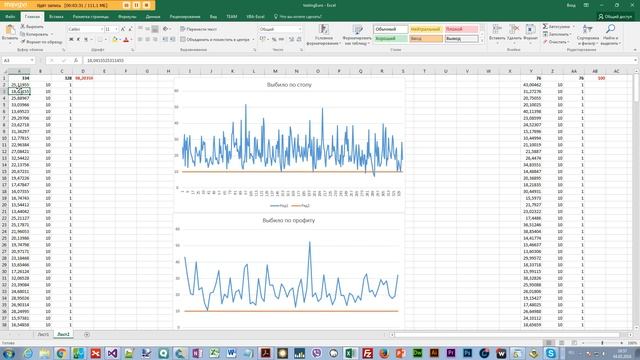Toggle middle vertical alignment
The image size is (640, 360).
click(x=148, y=29)
